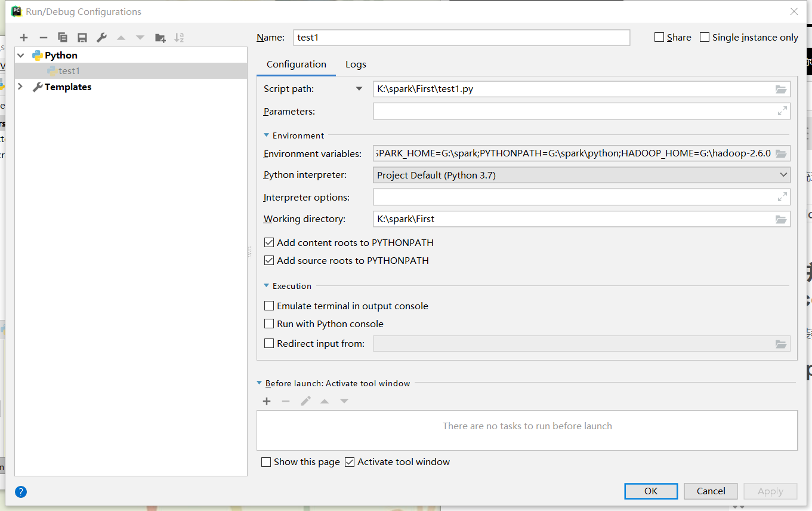Viewport: 812px width, 511px height.
Task: Open Edit Templates with the wrench icon
Action: 101,37
